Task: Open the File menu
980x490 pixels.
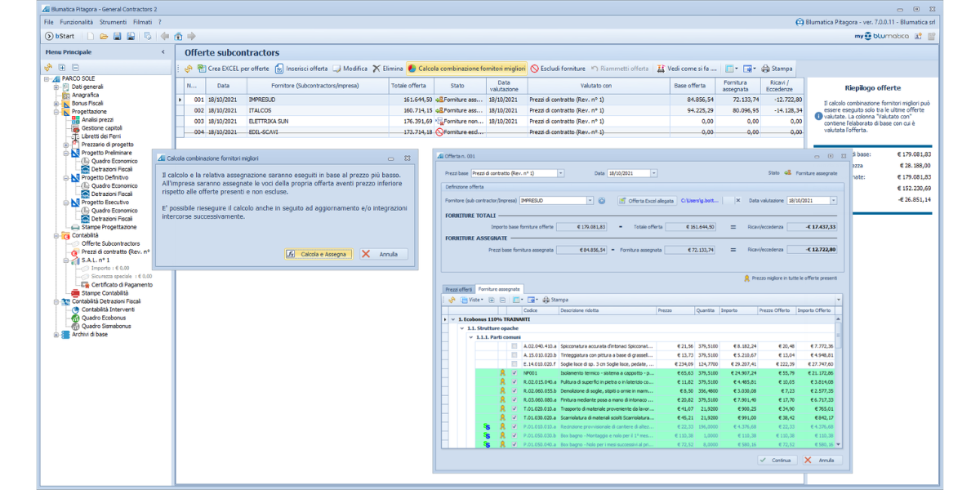Action: [49, 22]
